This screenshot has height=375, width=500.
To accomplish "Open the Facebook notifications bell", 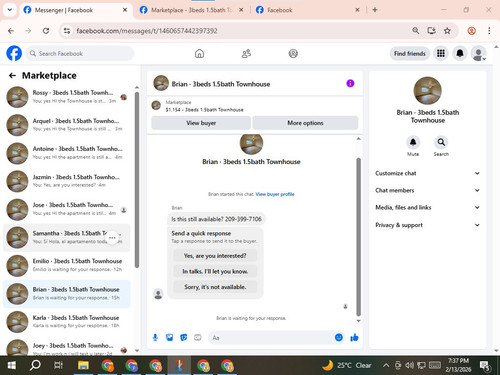I will coord(460,53).
